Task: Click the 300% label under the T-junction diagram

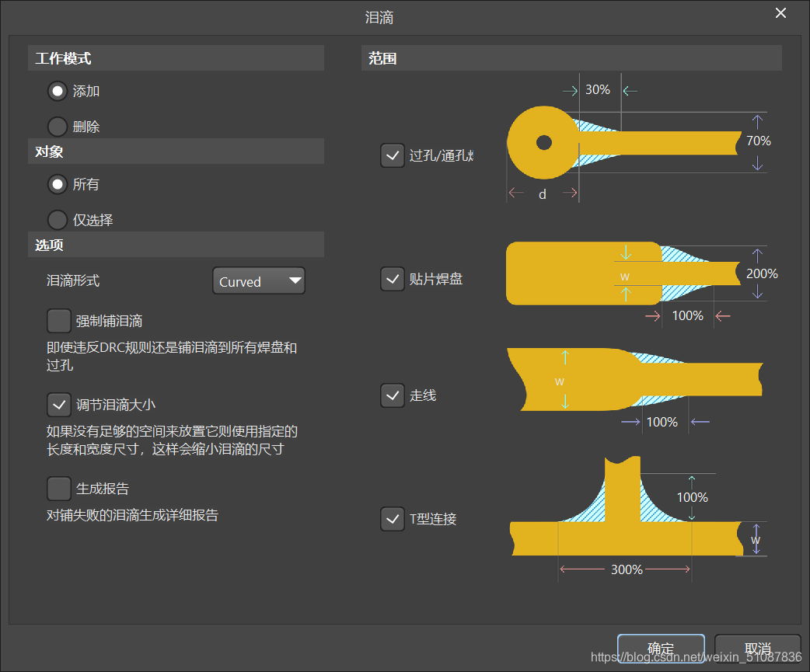Action: tap(627, 569)
